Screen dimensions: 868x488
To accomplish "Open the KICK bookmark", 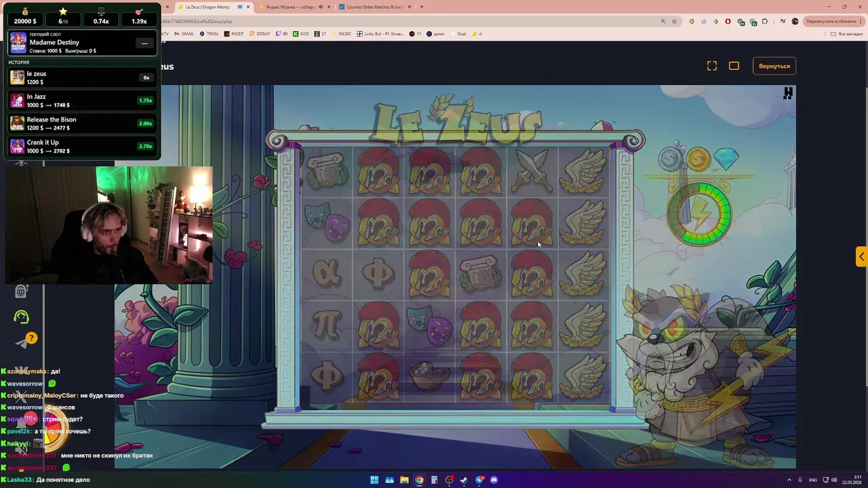I will [301, 34].
